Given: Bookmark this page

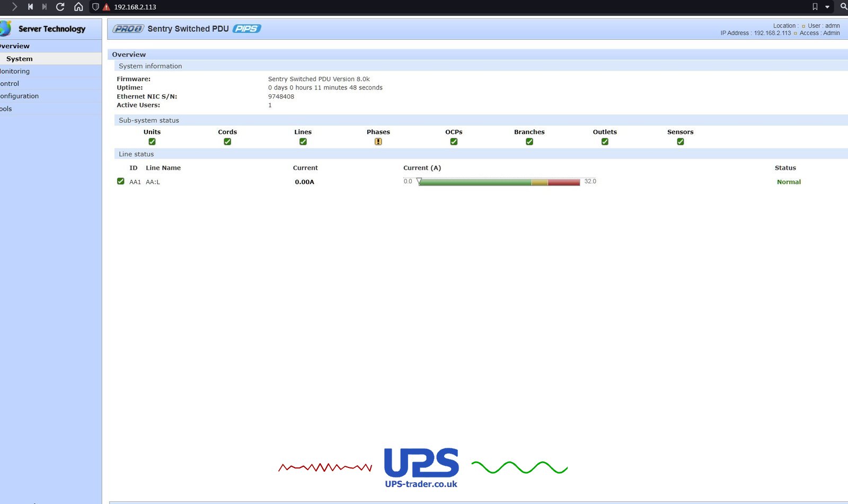Looking at the screenshot, I should click(815, 7).
